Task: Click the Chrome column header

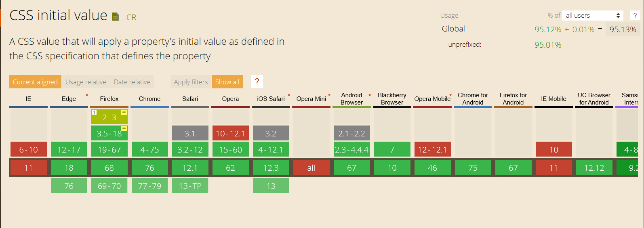Action: 149,99
